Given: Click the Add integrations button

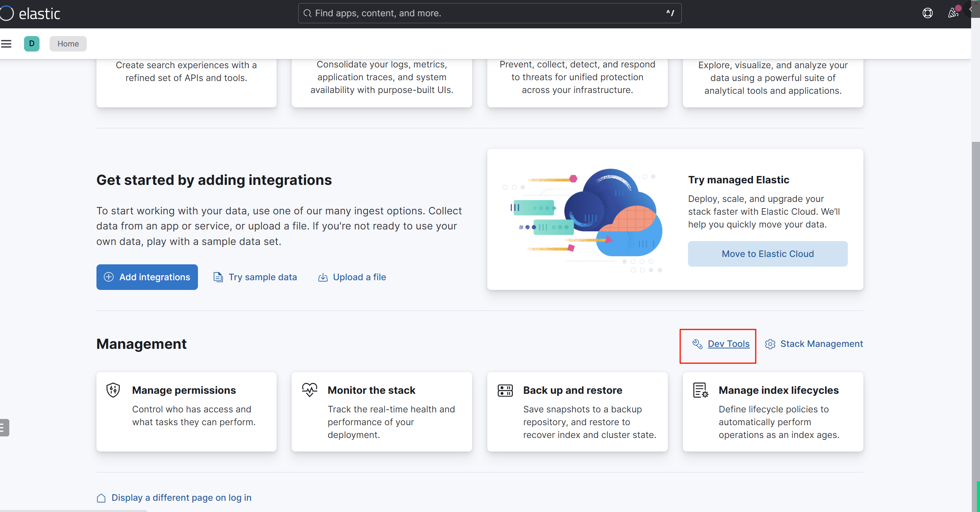Looking at the screenshot, I should 147,277.
